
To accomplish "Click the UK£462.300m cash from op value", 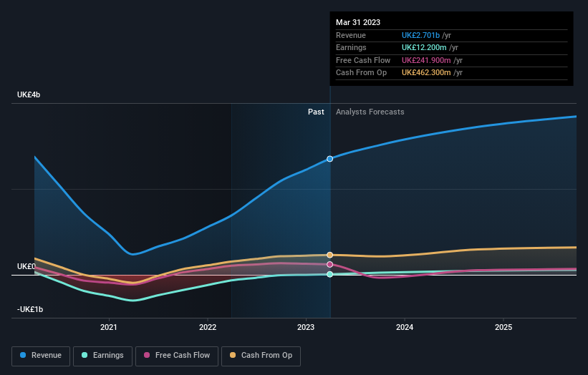I will point(426,73).
